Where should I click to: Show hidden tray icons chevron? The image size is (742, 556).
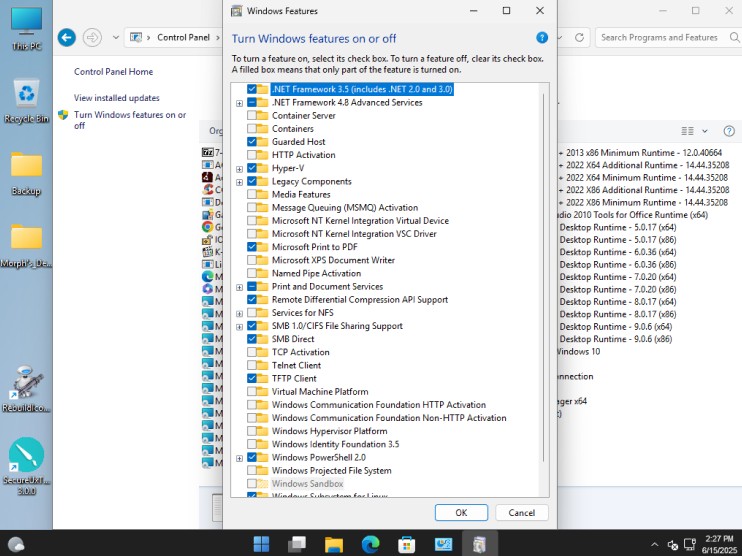(654, 545)
